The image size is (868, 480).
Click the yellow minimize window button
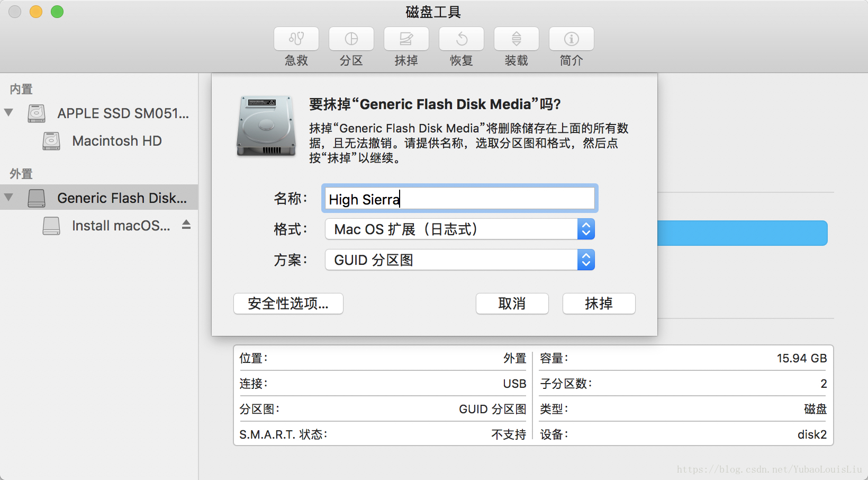[36, 12]
